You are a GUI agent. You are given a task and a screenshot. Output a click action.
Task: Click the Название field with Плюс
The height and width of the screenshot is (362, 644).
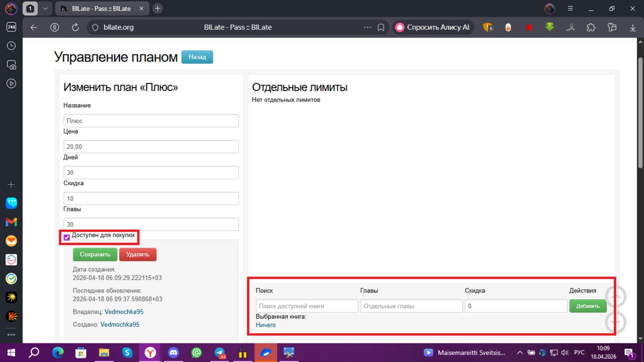pyautogui.click(x=151, y=121)
